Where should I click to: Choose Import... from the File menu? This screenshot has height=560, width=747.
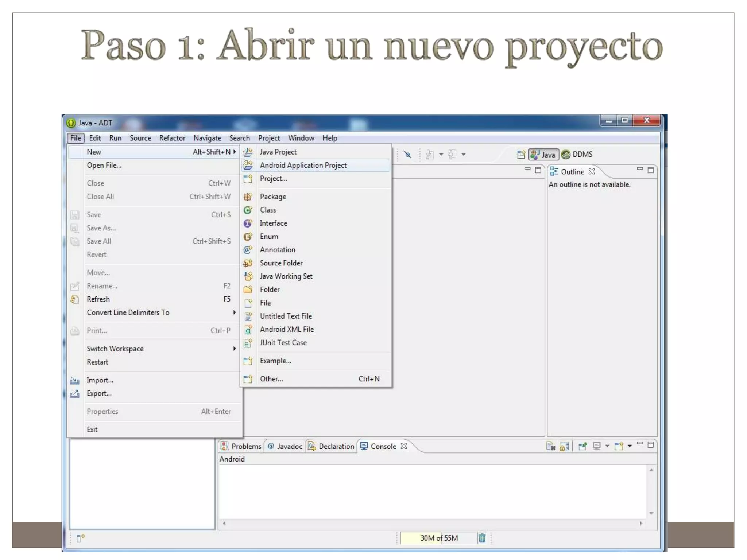[x=100, y=380]
